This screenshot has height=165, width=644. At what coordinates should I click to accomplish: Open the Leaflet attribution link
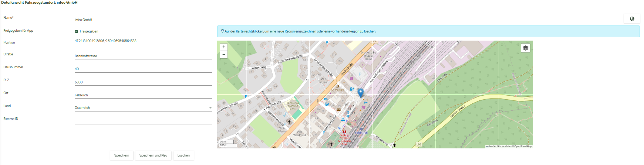(492, 147)
